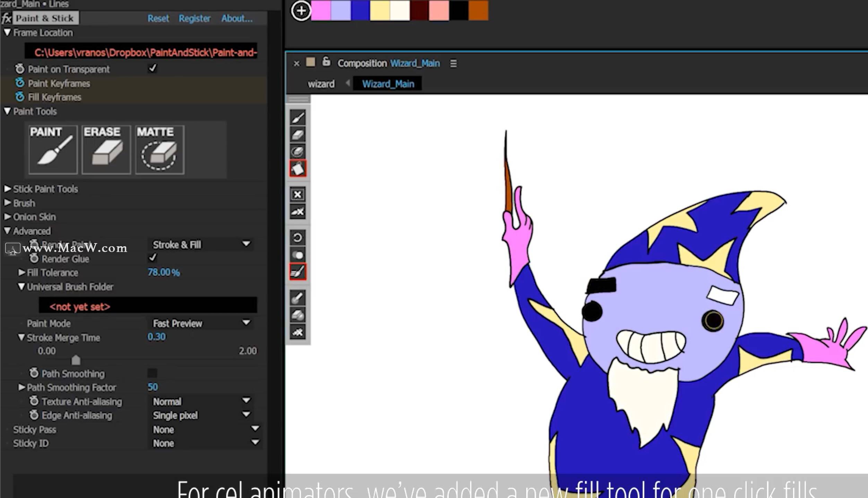Click the Paint Keyframes stopwatch
This screenshot has height=498, width=868.
(20, 83)
